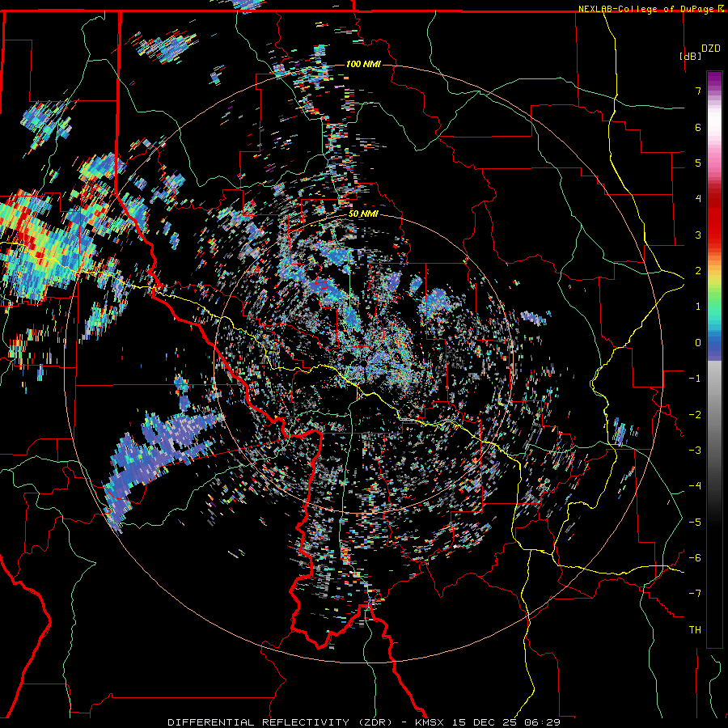Select the -4 value on color scale
The width and height of the screenshot is (728, 728).
[x=695, y=486]
